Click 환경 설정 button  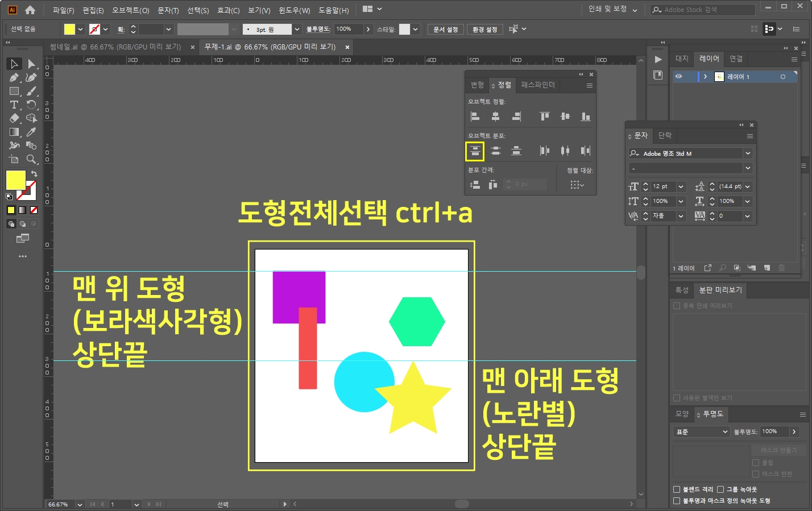click(x=485, y=30)
